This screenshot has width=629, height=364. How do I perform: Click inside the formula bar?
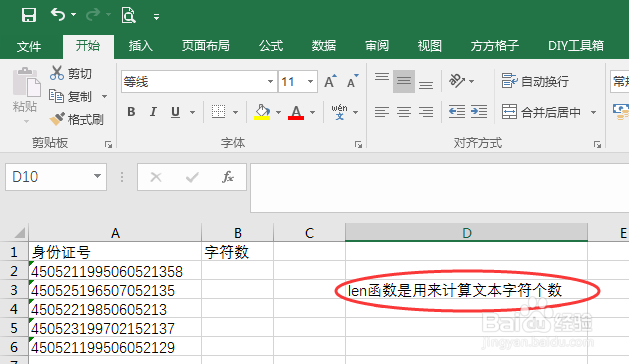[439, 187]
